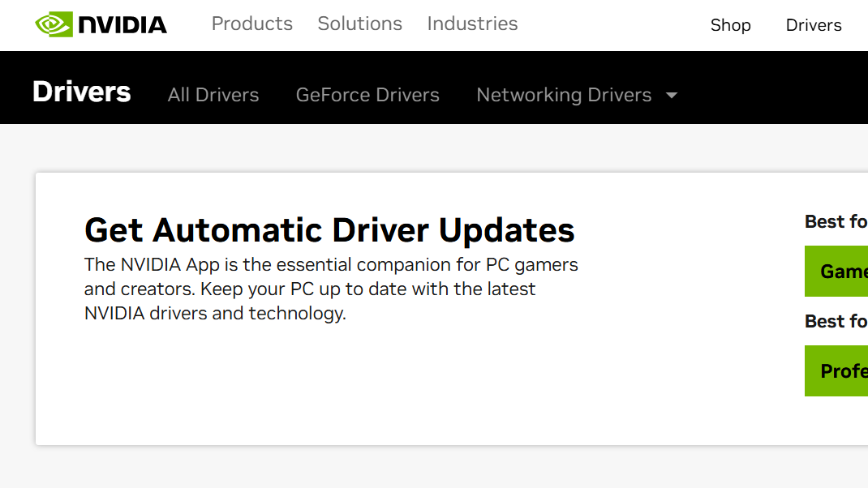Select the All Drivers tab
868x488 pixels.
[213, 95]
